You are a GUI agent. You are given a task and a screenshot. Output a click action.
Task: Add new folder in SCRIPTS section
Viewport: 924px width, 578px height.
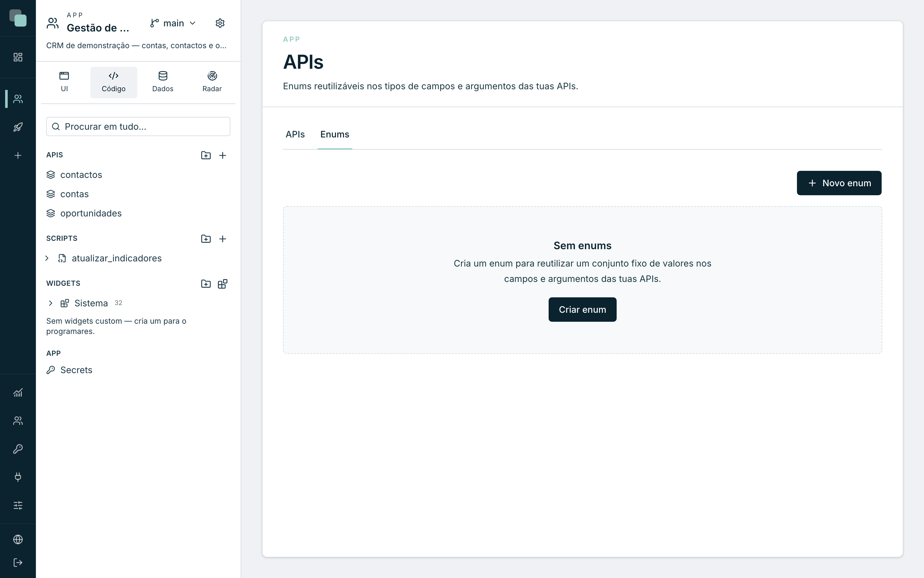206,239
